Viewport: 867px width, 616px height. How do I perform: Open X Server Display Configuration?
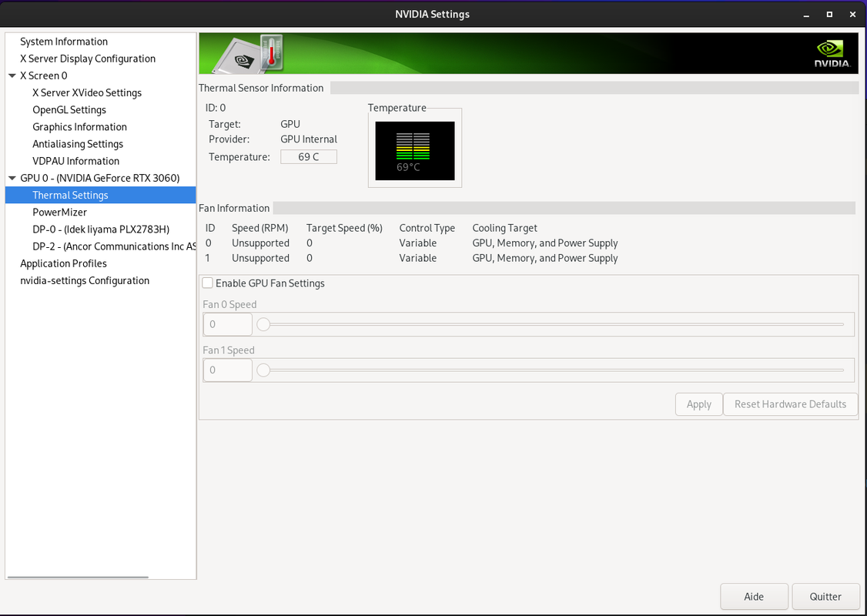(x=87, y=59)
